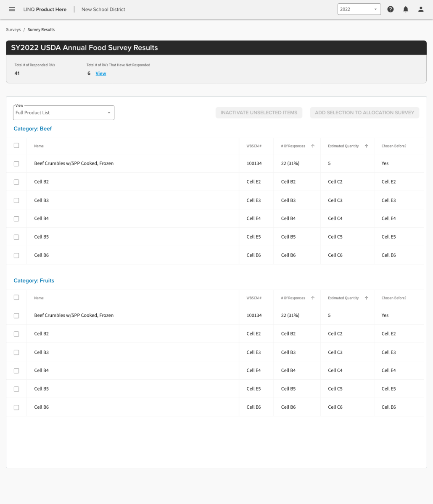
Task: Open the user account profile icon
Action: pyautogui.click(x=421, y=9)
